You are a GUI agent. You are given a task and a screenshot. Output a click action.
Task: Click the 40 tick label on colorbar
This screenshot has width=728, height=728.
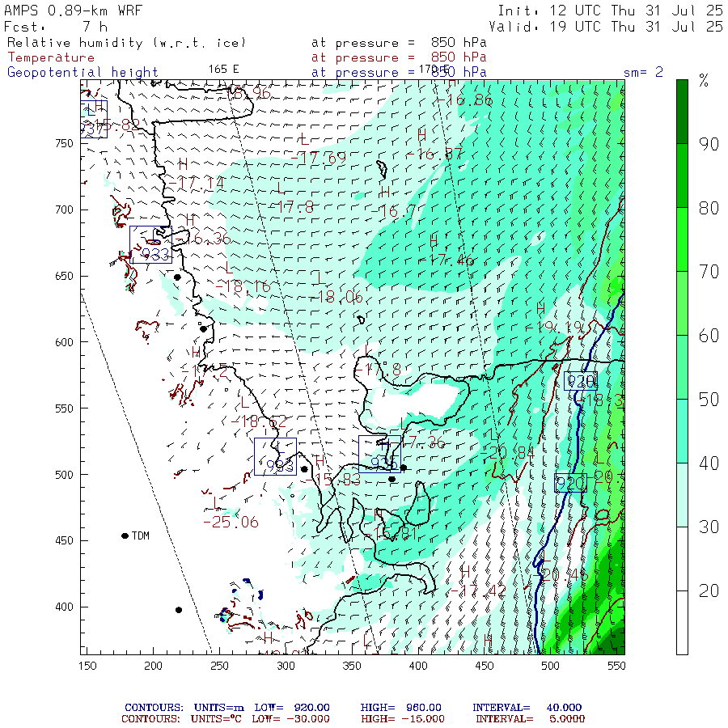tap(709, 463)
